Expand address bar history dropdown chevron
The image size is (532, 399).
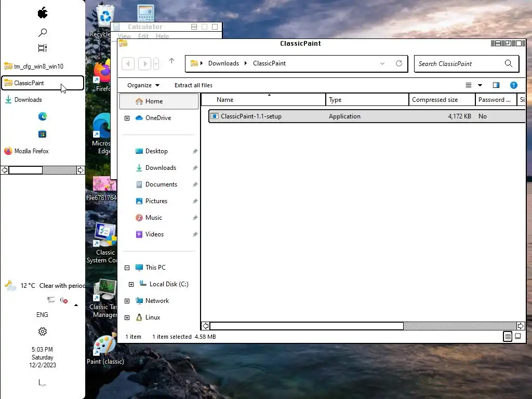(382, 63)
